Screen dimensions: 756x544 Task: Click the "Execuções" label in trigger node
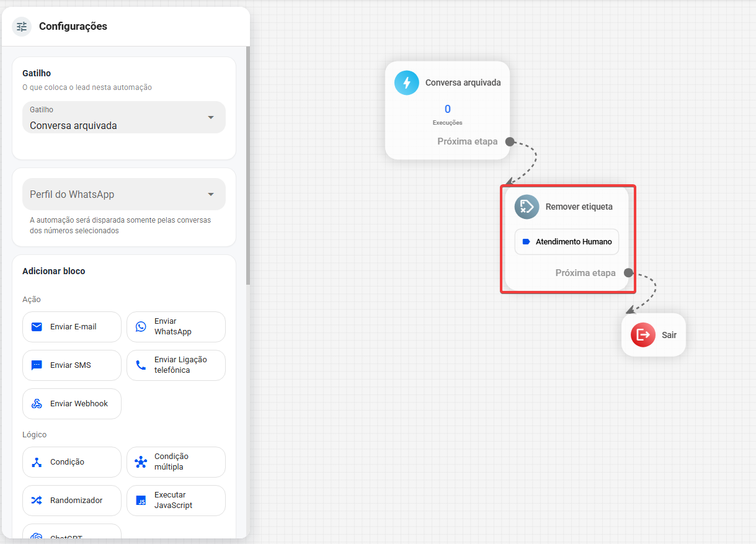point(448,123)
